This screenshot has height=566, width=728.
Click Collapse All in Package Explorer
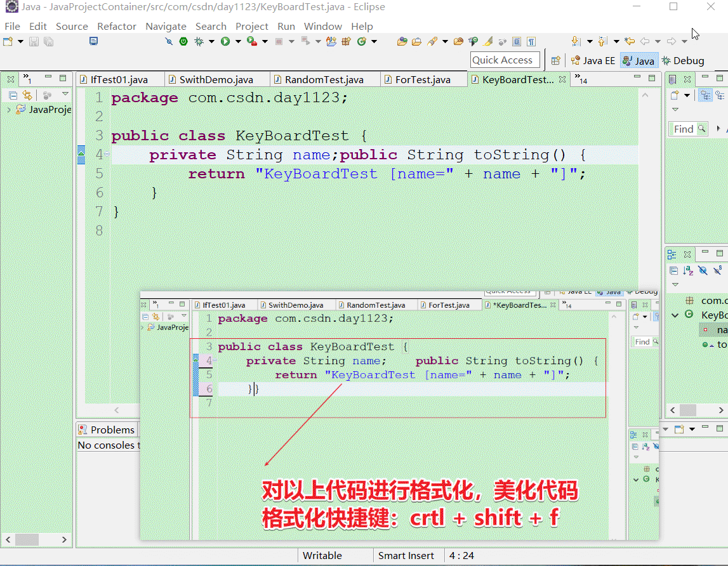(13, 95)
